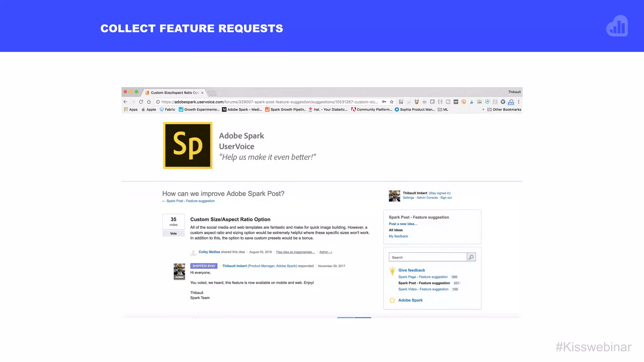
Task: Open the Admin Console link
Action: pos(427,198)
